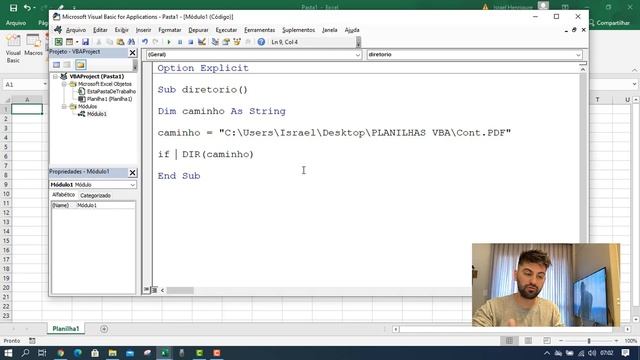
Task: Open the Depurar menu
Action: 198,30
